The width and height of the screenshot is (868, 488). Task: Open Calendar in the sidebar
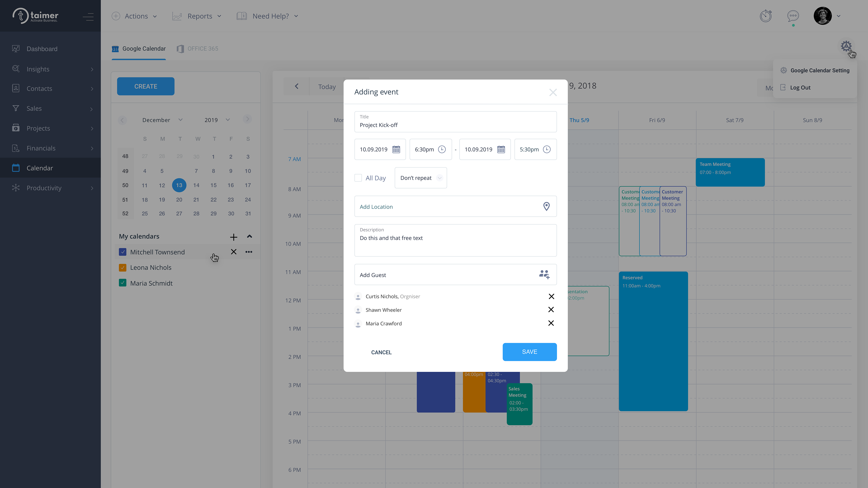pos(50,168)
